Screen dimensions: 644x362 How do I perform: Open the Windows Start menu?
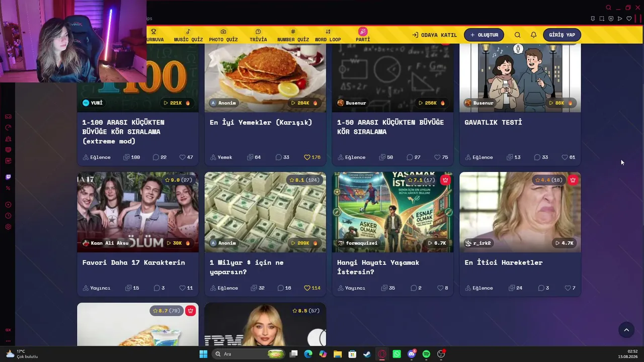203,354
